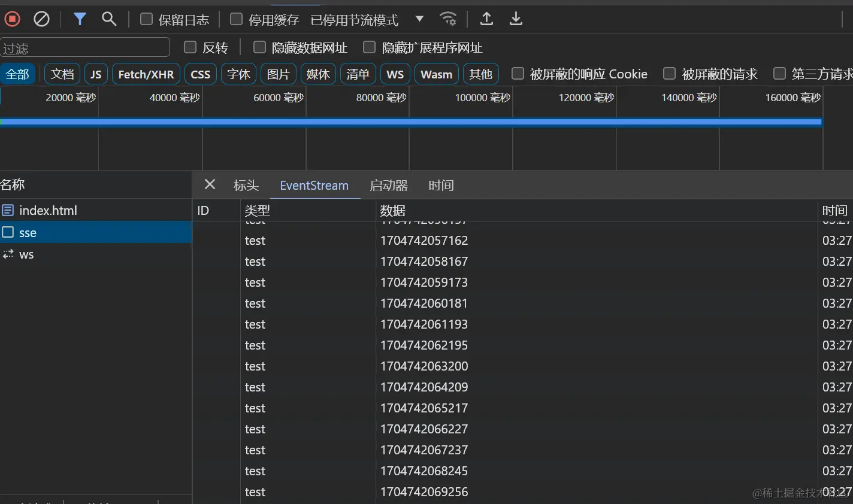Enable the 保留日志 checkbox

click(146, 19)
